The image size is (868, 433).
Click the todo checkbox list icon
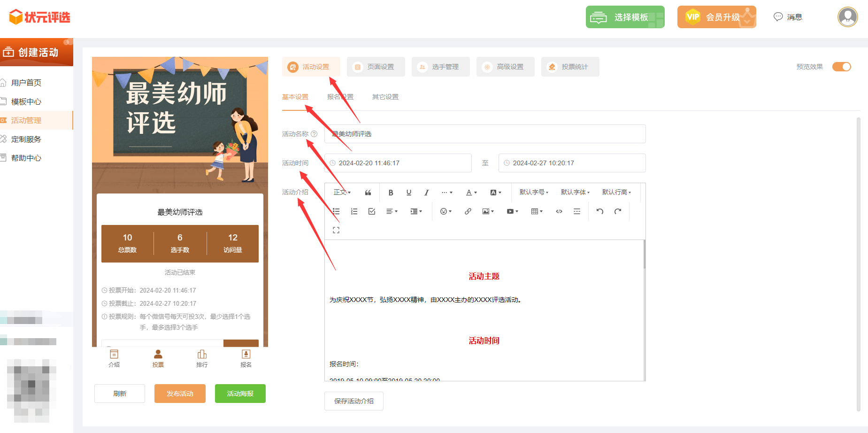coord(372,211)
